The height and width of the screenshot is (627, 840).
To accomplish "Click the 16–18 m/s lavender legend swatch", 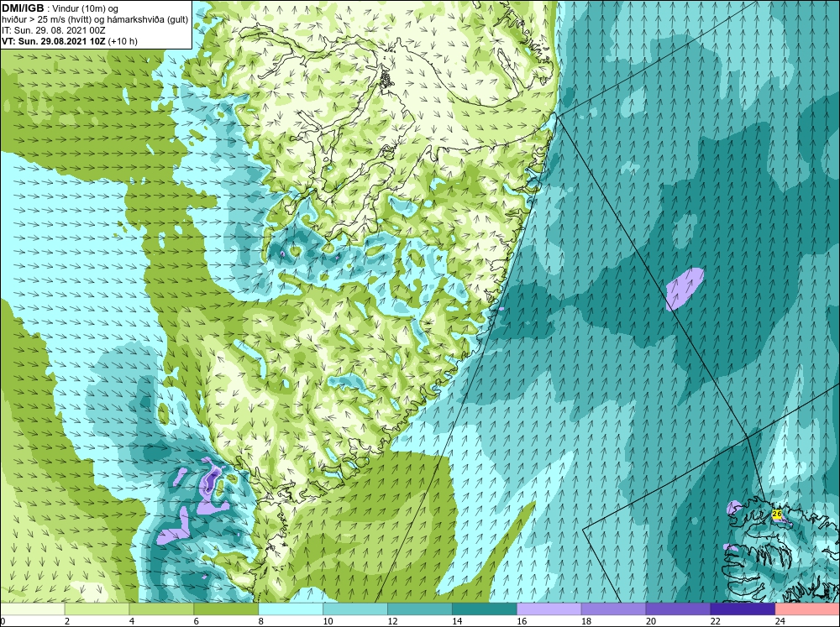I will (x=549, y=609).
